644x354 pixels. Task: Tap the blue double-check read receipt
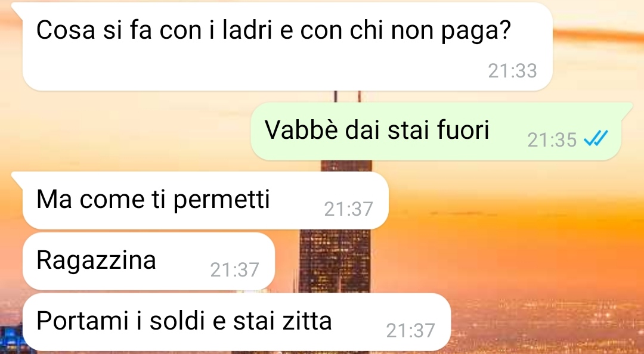596,138
